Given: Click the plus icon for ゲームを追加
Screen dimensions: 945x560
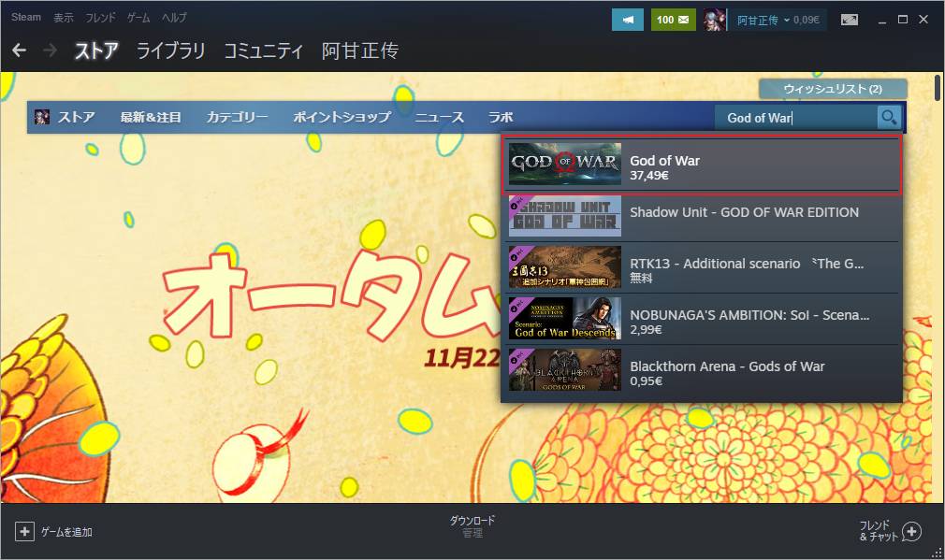Looking at the screenshot, I should click(x=24, y=532).
